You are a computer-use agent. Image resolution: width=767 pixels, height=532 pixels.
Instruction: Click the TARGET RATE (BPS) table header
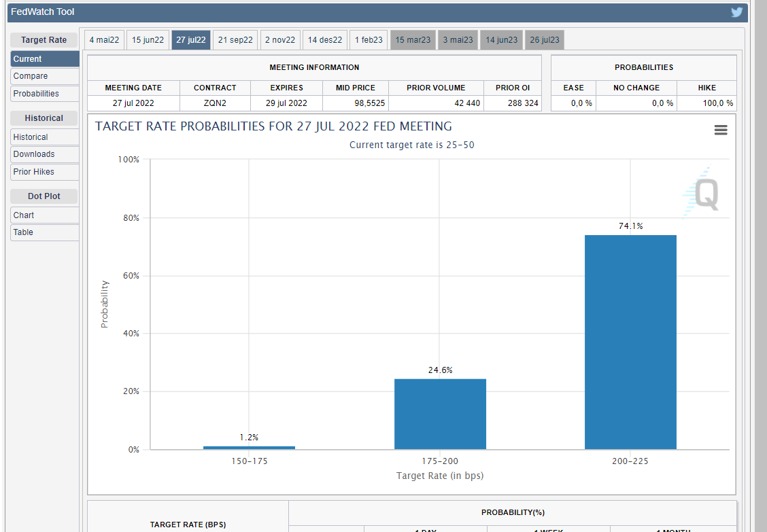188,524
